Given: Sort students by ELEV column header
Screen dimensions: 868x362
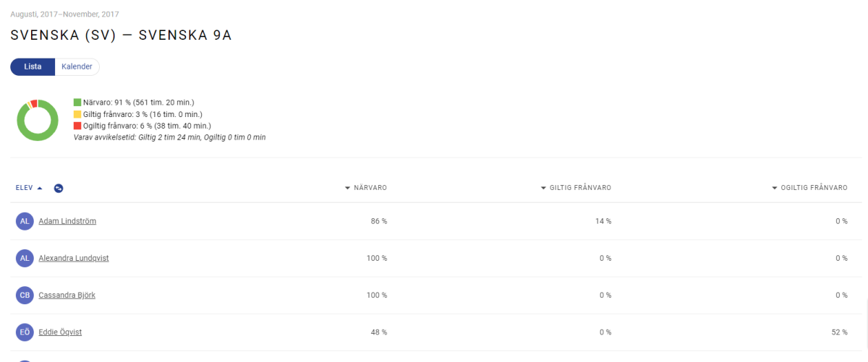Looking at the screenshot, I should point(25,188).
